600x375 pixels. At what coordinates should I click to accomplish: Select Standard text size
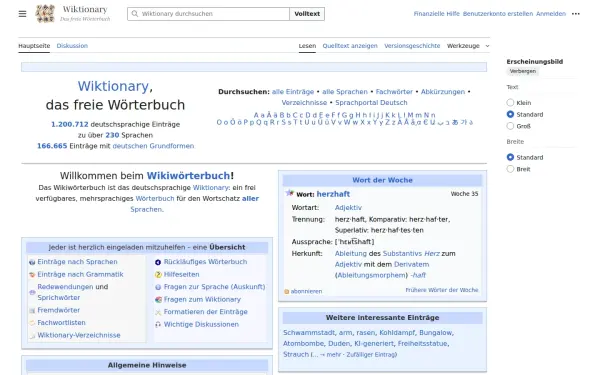point(510,114)
